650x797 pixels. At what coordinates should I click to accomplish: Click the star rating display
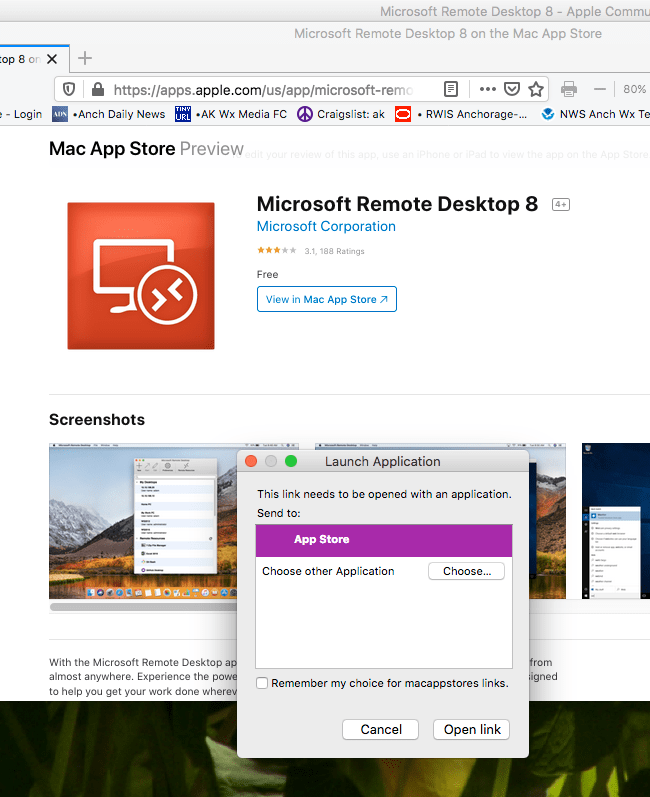tap(276, 250)
